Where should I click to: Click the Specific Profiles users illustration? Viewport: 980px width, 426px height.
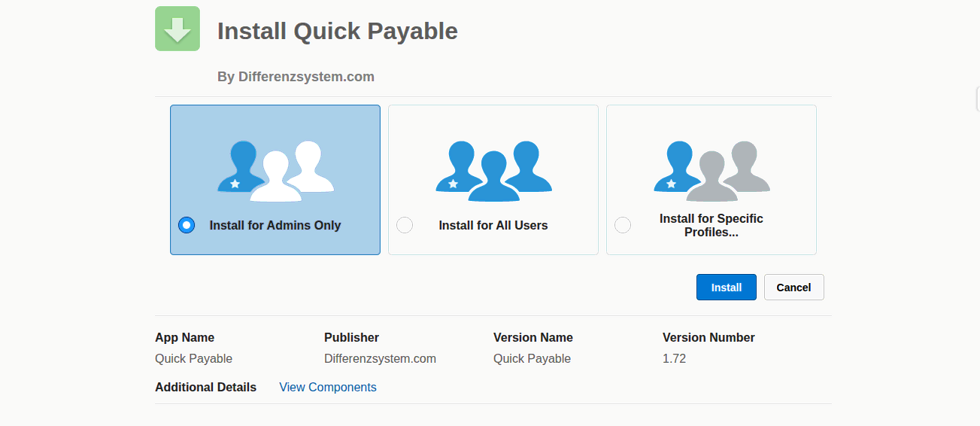click(x=712, y=171)
